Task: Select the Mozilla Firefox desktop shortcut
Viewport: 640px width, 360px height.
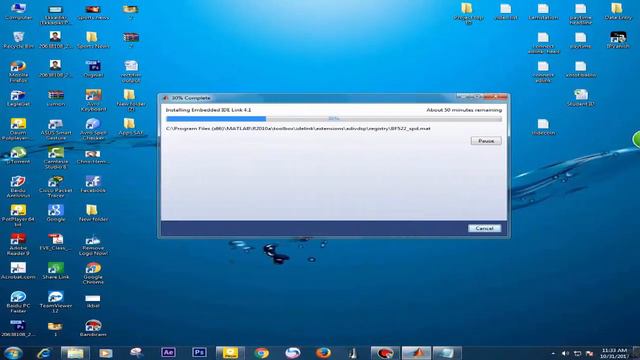Action: (18, 71)
